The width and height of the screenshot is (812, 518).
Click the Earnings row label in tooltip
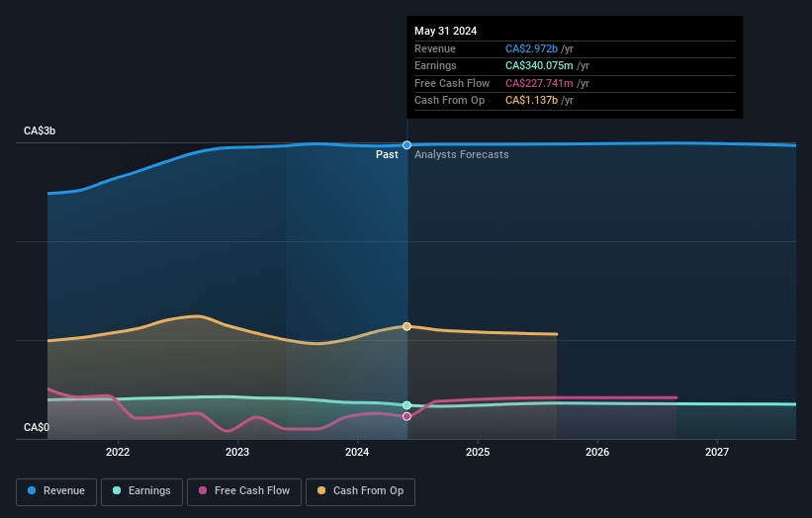point(435,65)
